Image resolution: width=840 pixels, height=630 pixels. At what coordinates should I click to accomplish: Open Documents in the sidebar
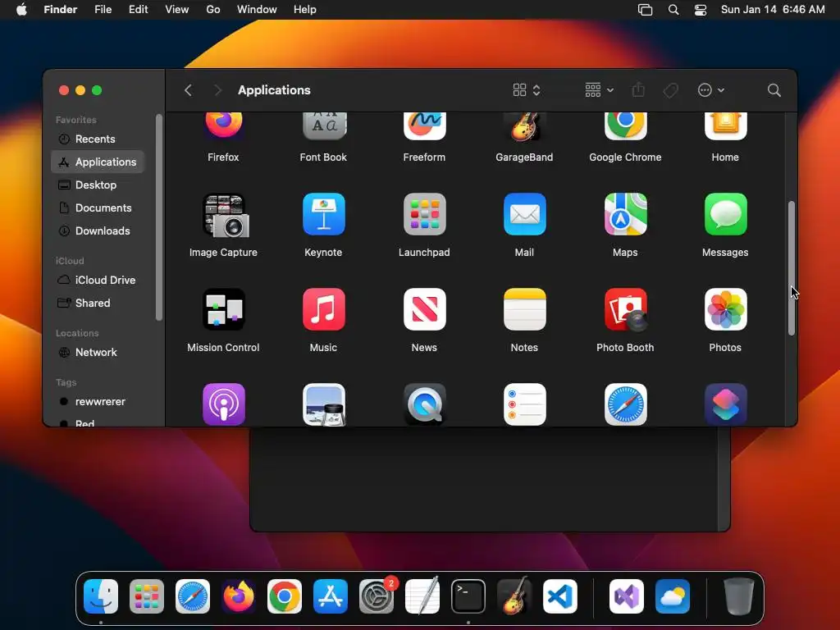(98, 208)
